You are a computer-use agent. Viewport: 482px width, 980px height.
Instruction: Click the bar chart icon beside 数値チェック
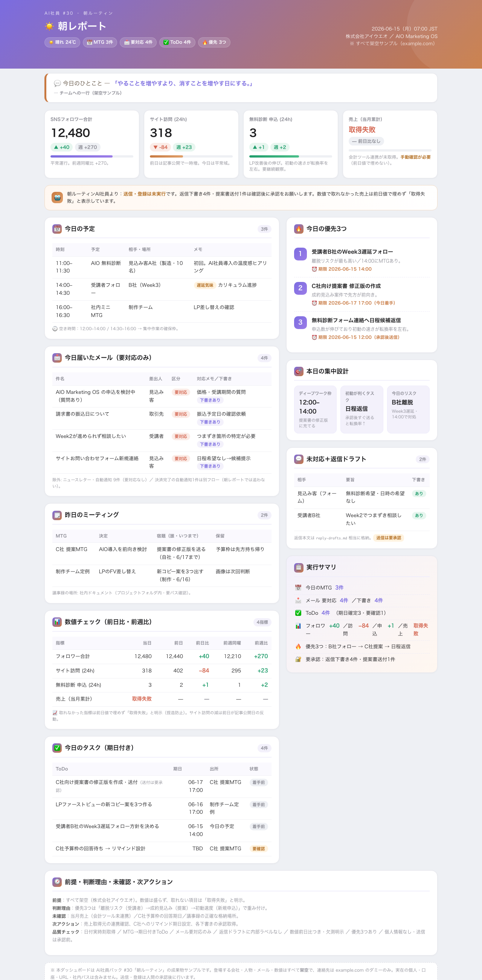click(57, 622)
